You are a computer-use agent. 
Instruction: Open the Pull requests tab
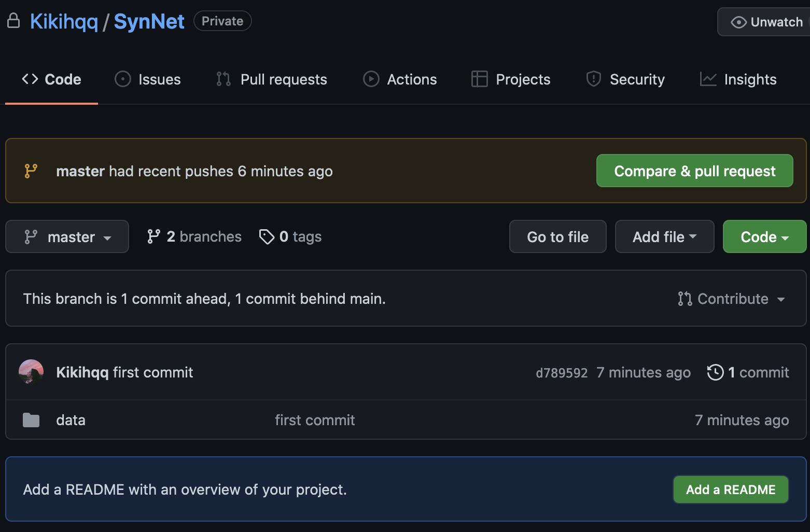coord(272,79)
